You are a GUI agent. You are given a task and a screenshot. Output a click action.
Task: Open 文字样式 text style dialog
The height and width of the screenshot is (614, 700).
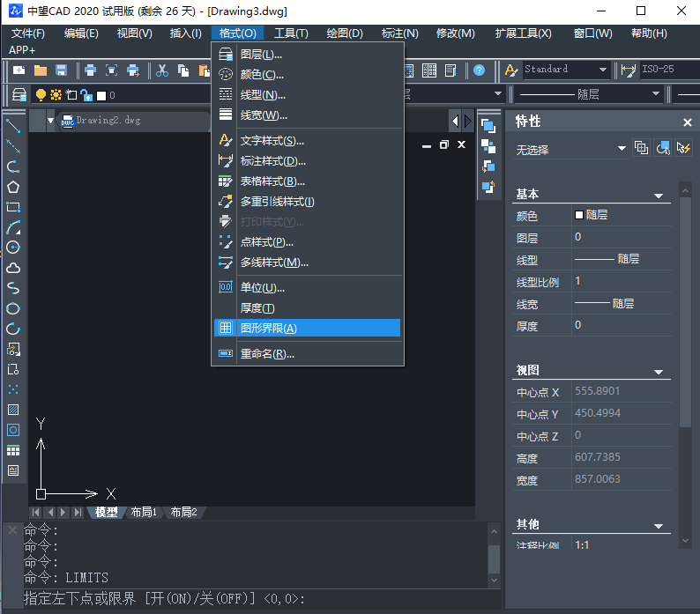(272, 141)
